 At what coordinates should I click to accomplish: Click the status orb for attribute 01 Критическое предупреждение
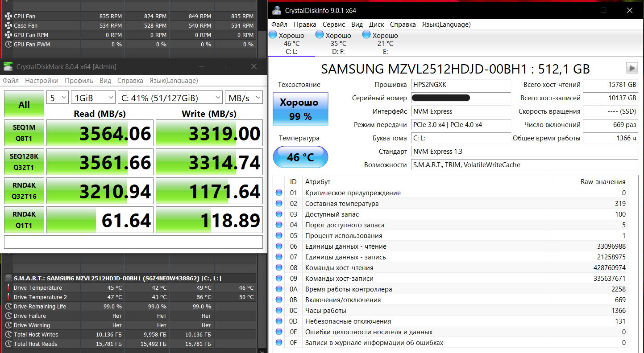click(279, 193)
